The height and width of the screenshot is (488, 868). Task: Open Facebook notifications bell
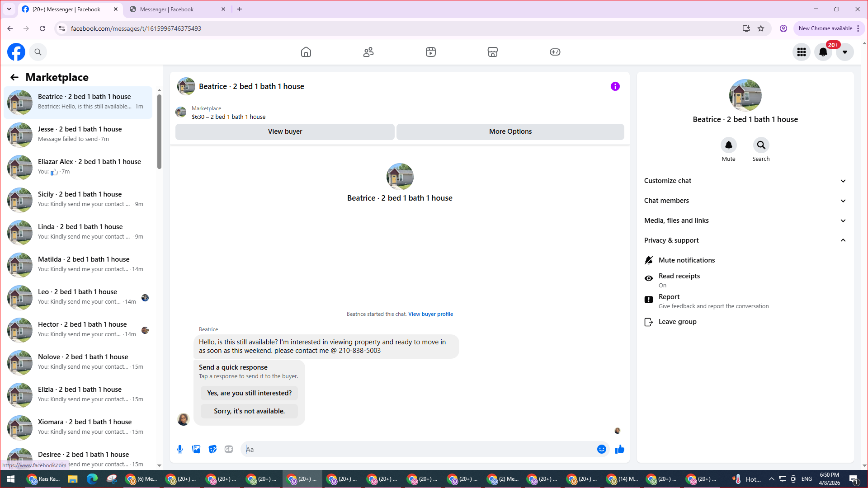click(823, 52)
